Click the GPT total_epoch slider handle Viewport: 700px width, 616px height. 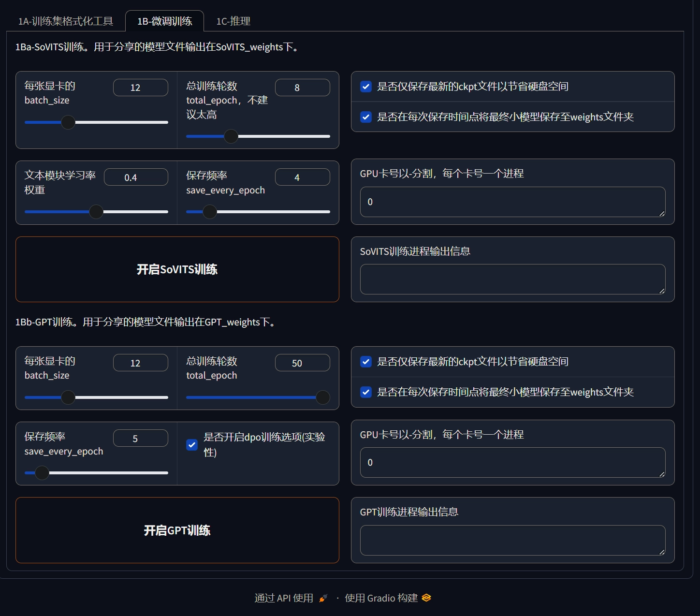point(322,397)
